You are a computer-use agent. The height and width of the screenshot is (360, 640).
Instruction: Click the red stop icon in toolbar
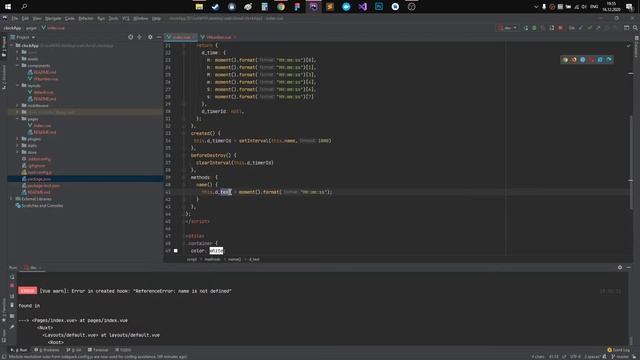coord(560,28)
